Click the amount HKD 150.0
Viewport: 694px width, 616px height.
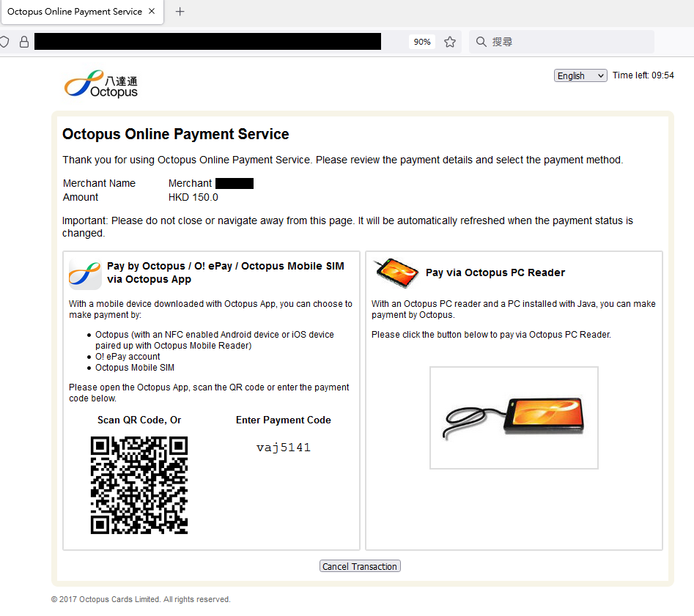click(193, 197)
